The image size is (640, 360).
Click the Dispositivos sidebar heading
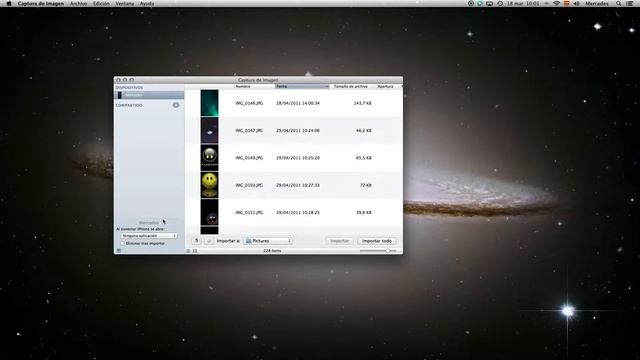tap(129, 87)
